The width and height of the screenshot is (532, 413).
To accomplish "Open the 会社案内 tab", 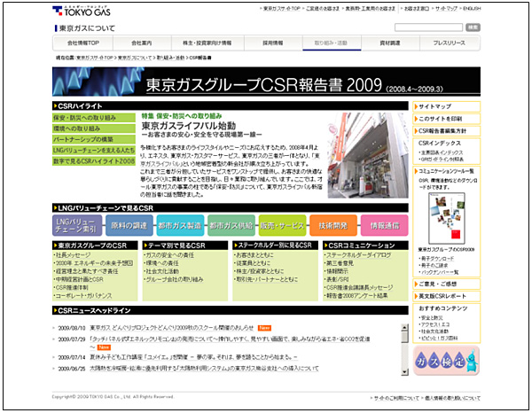I will coord(142,43).
